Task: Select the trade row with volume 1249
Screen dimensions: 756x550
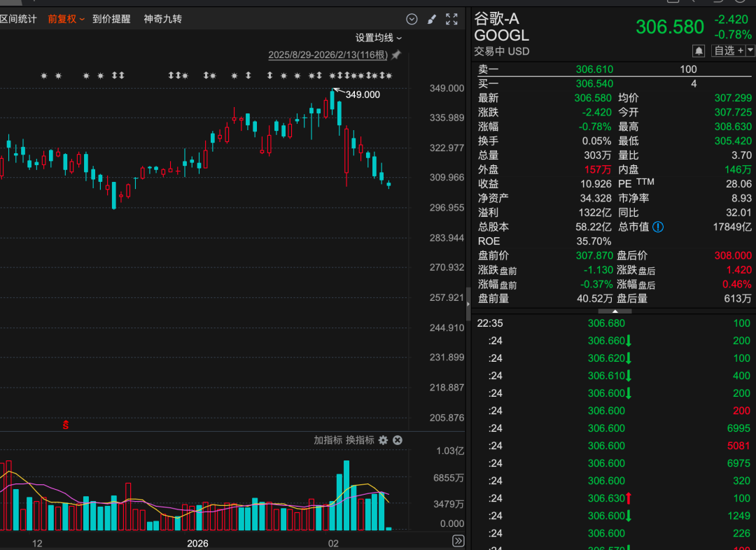Action: [x=613, y=516]
